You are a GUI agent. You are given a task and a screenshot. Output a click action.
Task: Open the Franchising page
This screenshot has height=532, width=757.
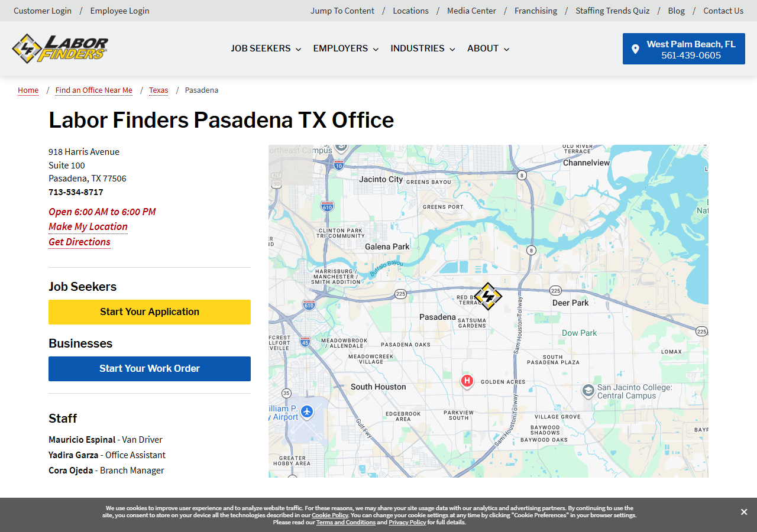536,11
